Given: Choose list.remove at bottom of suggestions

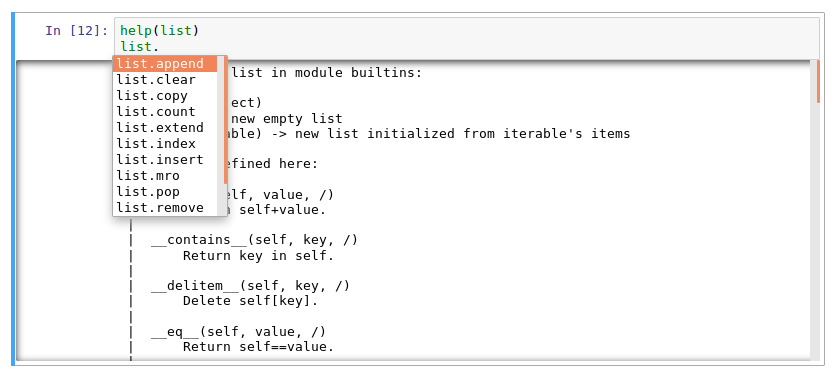Looking at the screenshot, I should coord(165,208).
